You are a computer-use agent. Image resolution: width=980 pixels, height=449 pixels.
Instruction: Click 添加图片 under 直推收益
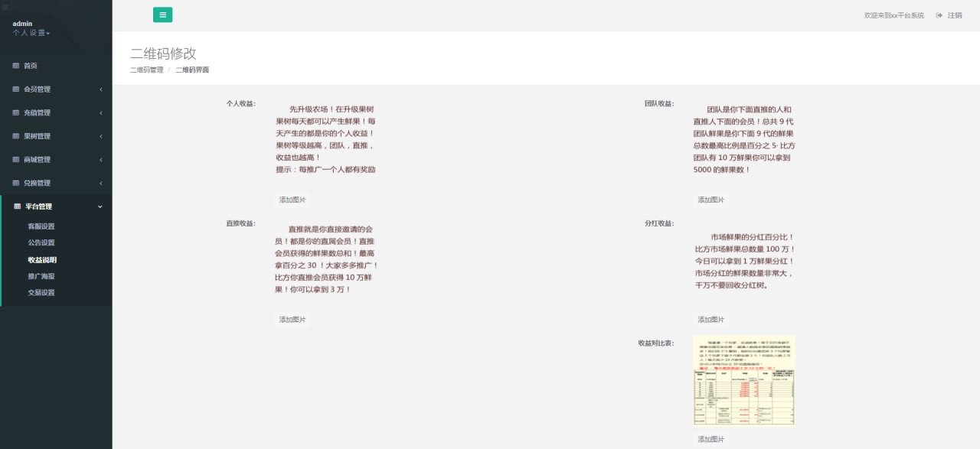292,320
